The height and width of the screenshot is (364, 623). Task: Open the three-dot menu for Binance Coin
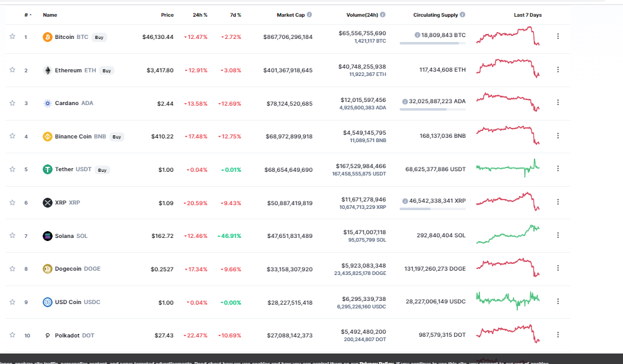coord(558,136)
